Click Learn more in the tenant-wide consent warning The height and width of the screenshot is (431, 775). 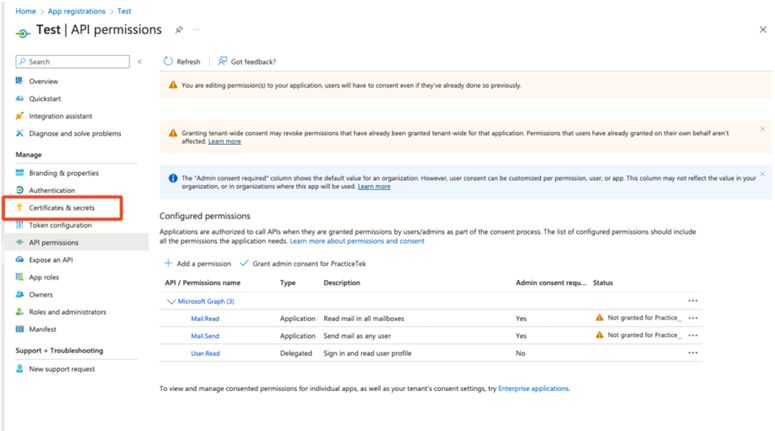224,141
